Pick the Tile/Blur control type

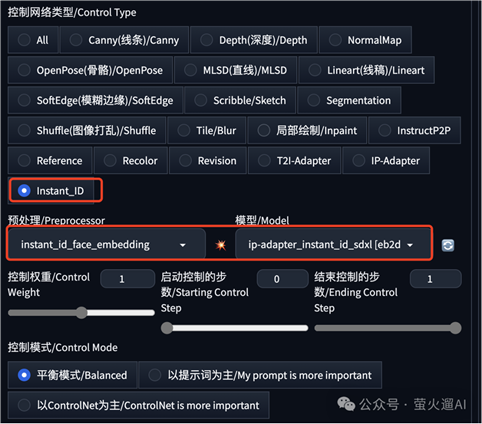click(207, 130)
